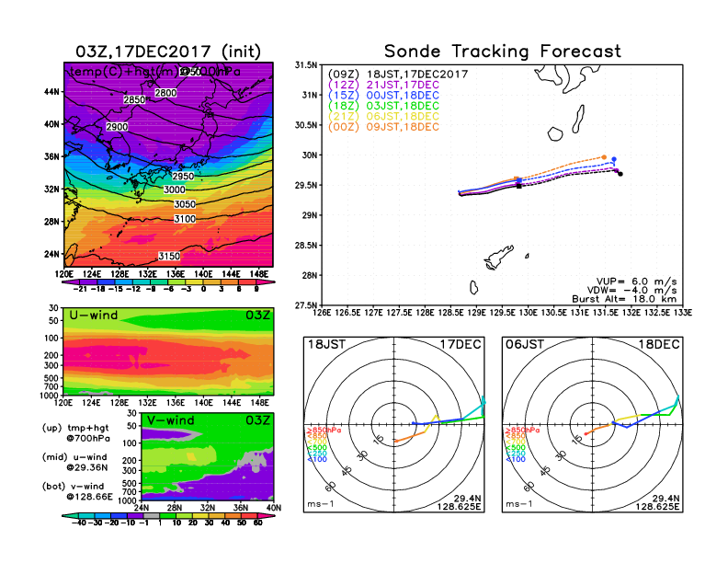Select the green "(18Z) 03JST,18DEC" legend entry
728x563 pixels.
click(x=383, y=106)
